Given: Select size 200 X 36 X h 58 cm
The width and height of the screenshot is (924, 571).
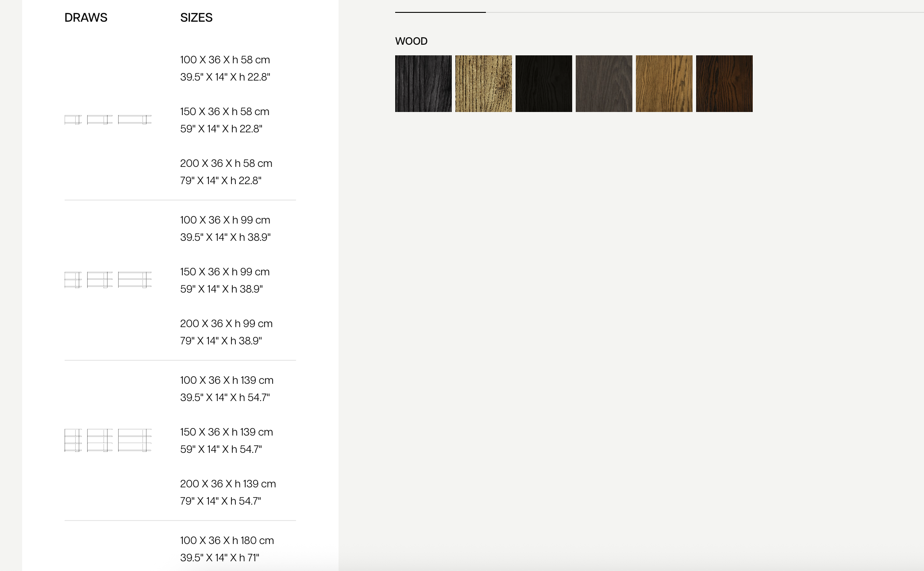Looking at the screenshot, I should (226, 163).
